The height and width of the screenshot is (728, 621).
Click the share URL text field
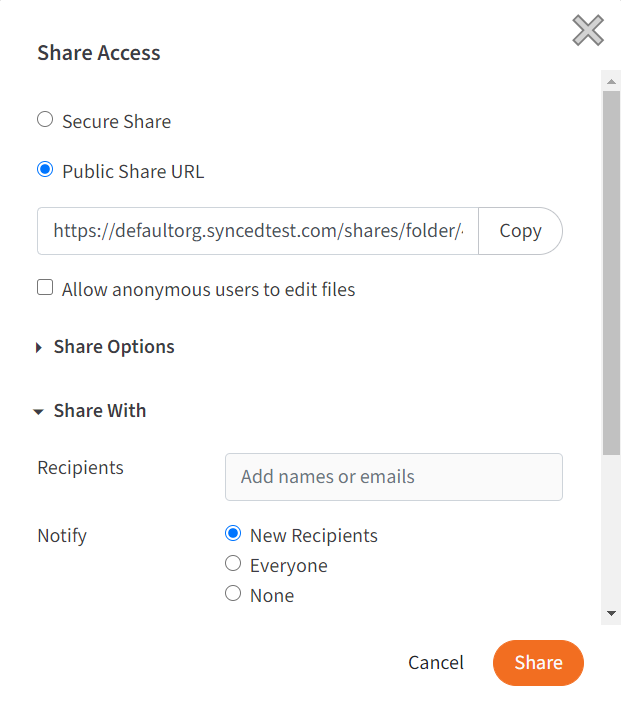click(258, 231)
